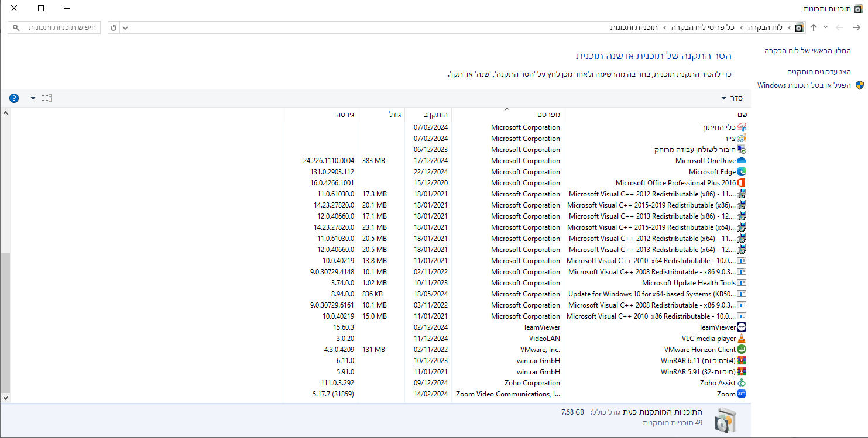The width and height of the screenshot is (868, 438).
Task: Sort by the Installed On (הותקן ב) column
Action: point(428,114)
